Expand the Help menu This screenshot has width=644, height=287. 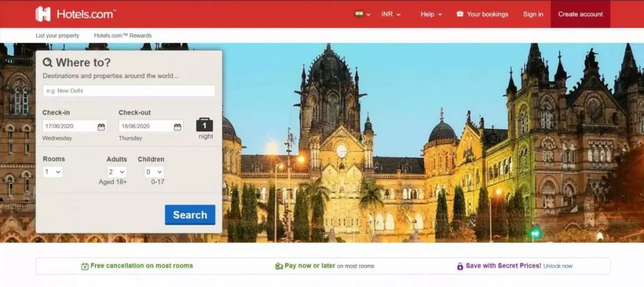[x=431, y=14]
